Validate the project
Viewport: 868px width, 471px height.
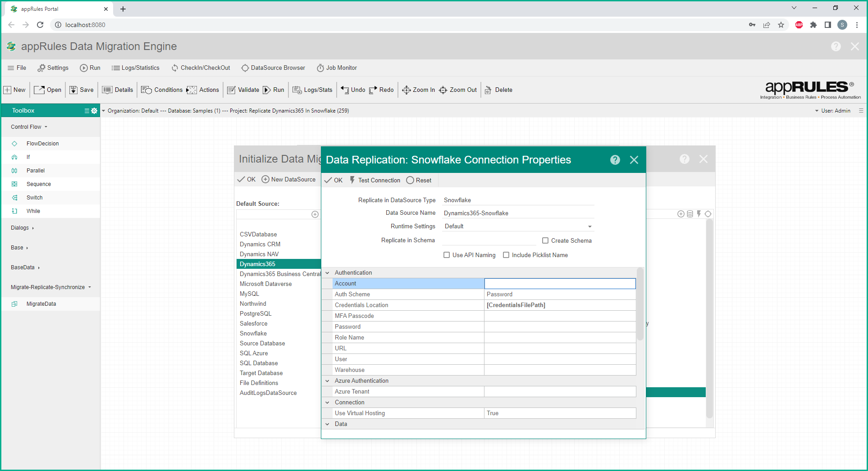click(243, 90)
